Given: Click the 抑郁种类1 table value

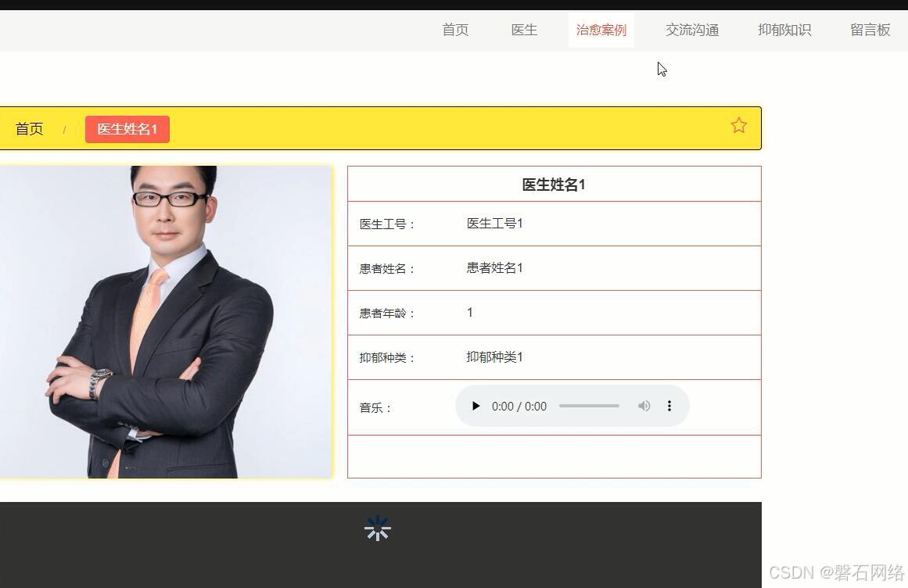Looking at the screenshot, I should [x=493, y=357].
